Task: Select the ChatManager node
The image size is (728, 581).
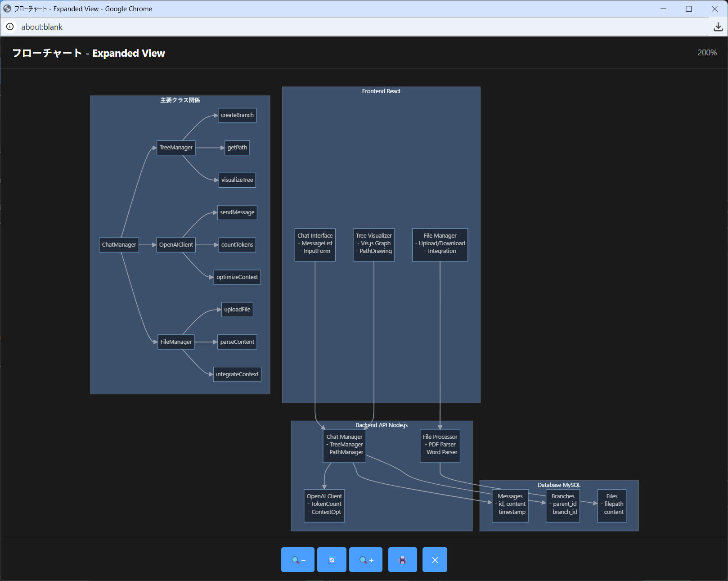Action: 119,245
